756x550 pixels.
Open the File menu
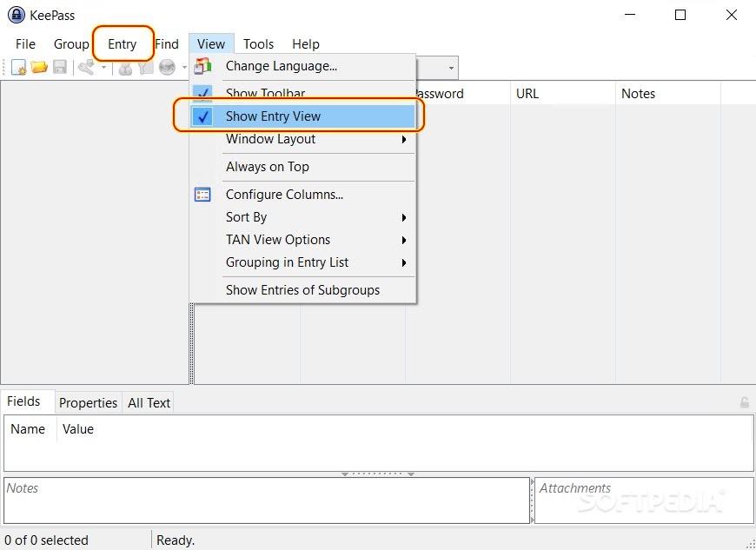pos(25,44)
